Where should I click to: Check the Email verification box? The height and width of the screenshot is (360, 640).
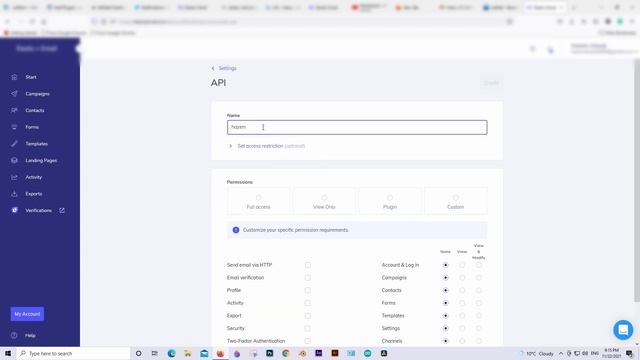coord(307,278)
